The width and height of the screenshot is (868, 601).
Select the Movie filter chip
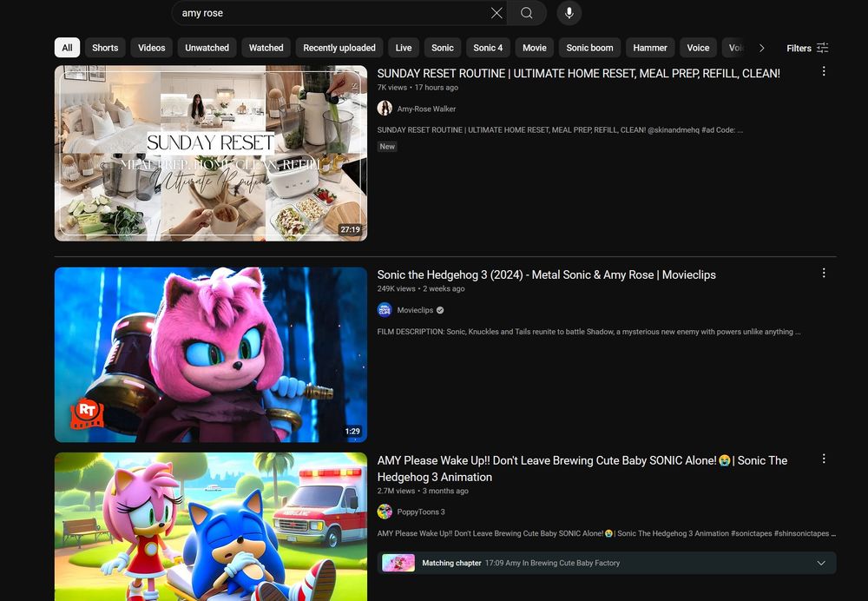click(535, 48)
